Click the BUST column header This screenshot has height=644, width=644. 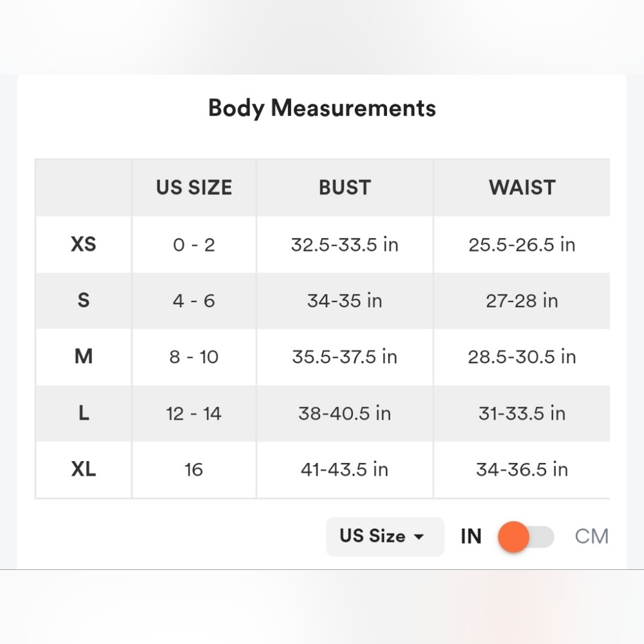(345, 187)
